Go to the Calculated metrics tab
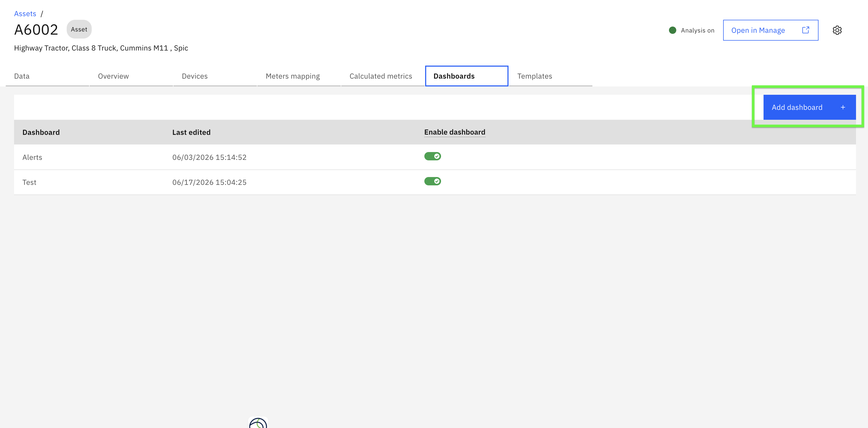The height and width of the screenshot is (428, 868). [x=383, y=76]
